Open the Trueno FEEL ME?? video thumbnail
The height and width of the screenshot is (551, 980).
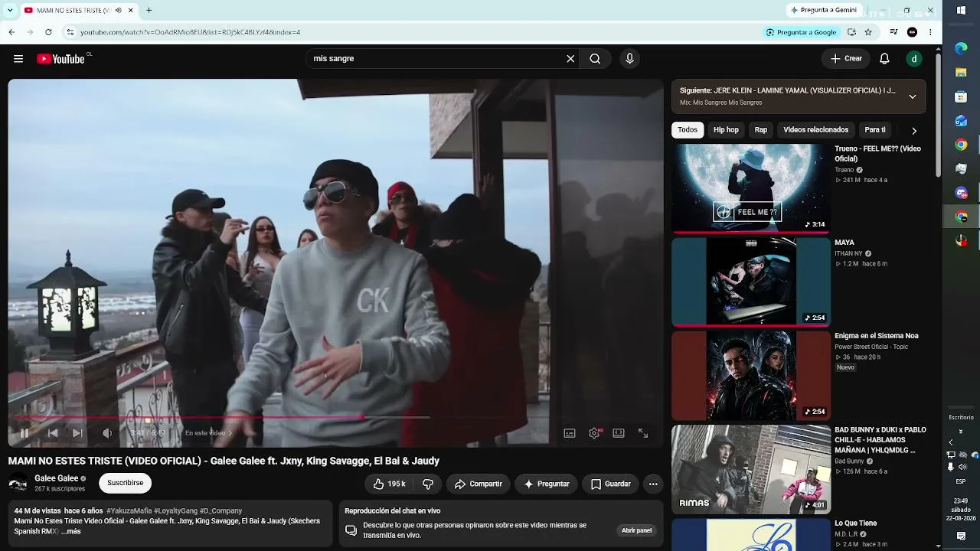tap(751, 187)
